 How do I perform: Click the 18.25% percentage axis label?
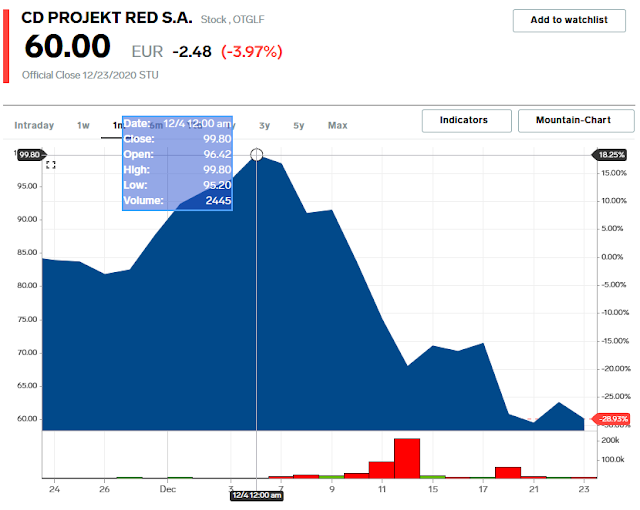point(611,155)
